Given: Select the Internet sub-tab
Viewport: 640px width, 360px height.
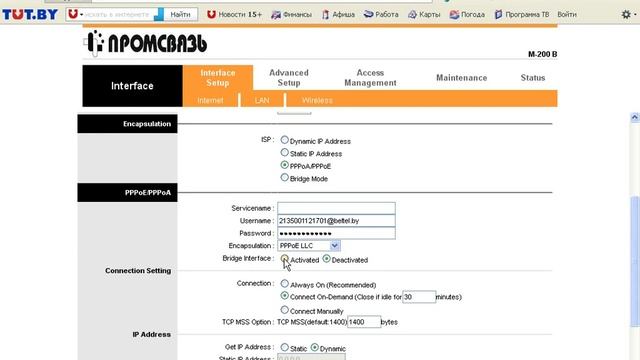Looking at the screenshot, I should tap(210, 100).
